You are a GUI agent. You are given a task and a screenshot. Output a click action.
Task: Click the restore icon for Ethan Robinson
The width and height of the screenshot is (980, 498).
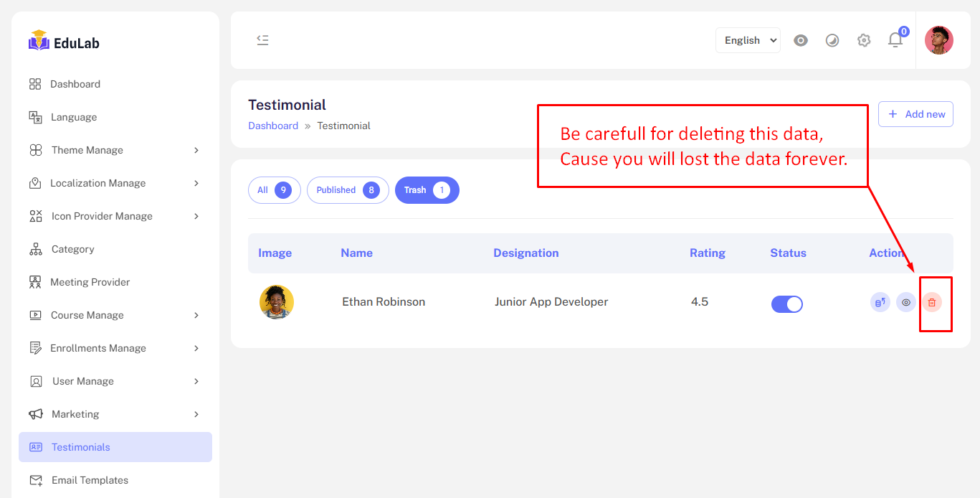click(x=880, y=302)
